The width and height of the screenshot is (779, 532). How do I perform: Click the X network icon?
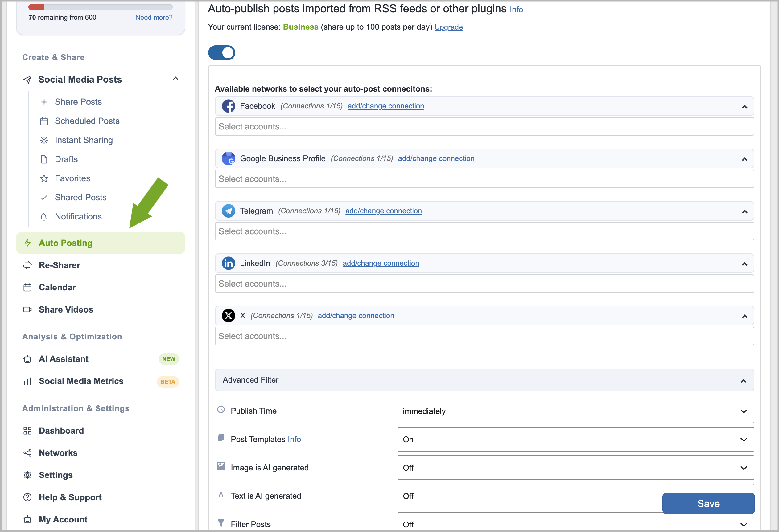point(228,316)
